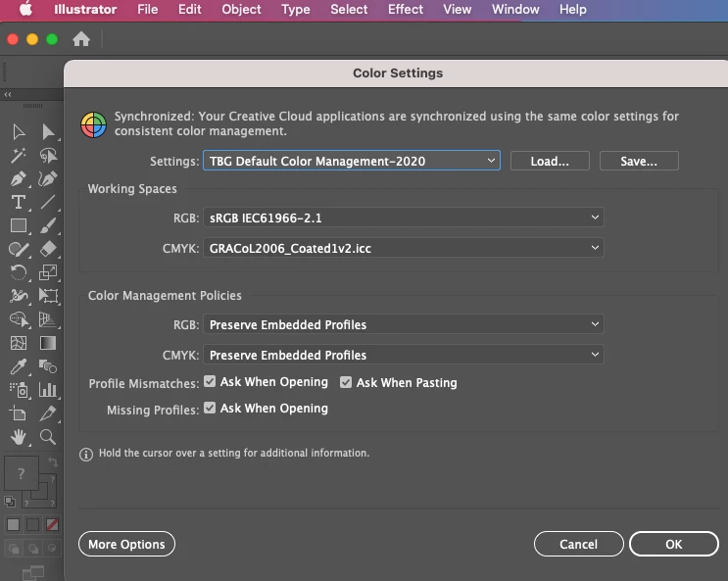Click the Load... button
The width and height of the screenshot is (728, 581).
tap(550, 161)
